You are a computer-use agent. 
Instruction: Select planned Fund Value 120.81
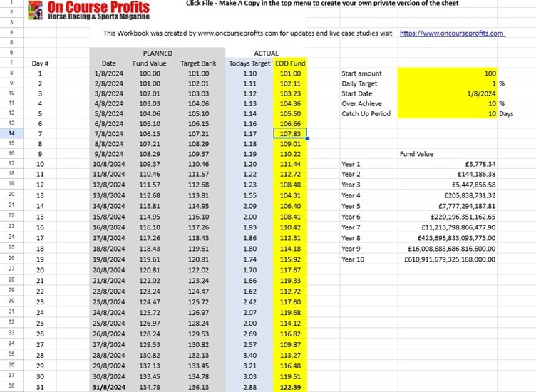(x=150, y=269)
